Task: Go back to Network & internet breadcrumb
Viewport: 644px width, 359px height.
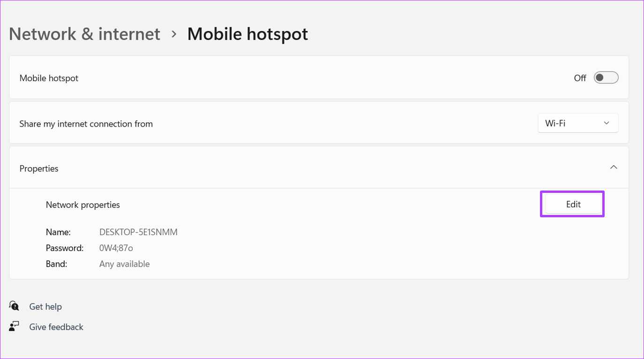Action: 84,34
